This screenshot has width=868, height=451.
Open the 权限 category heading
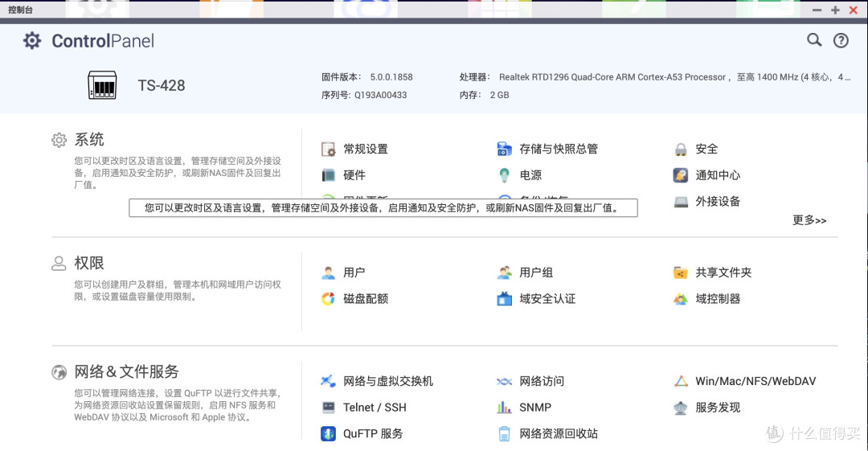pyautogui.click(x=89, y=263)
